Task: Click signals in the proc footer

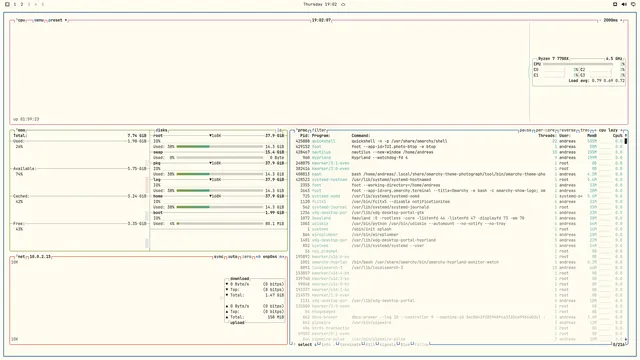Action: tap(388, 344)
